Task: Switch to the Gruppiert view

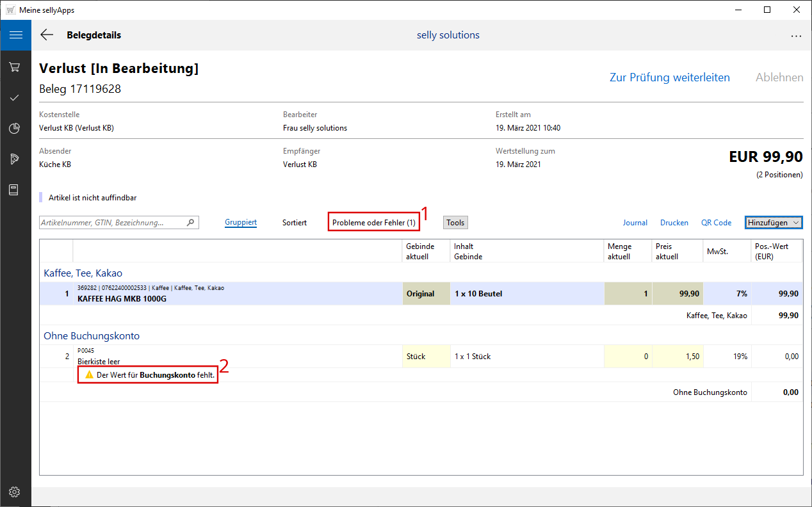Action: (241, 223)
